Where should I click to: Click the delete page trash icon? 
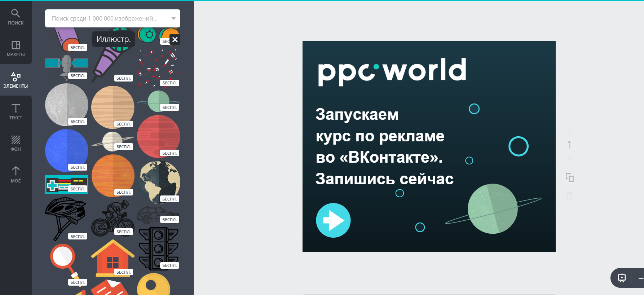(569, 196)
